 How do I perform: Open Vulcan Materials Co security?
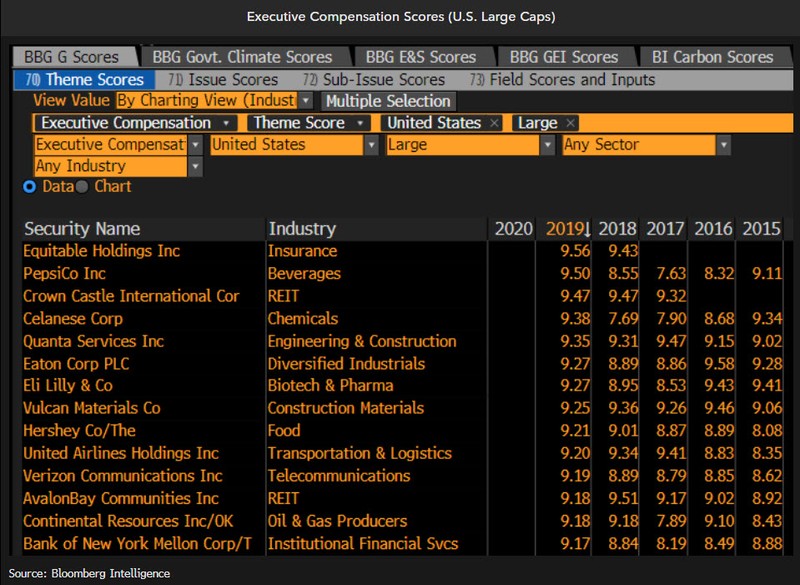[92, 408]
